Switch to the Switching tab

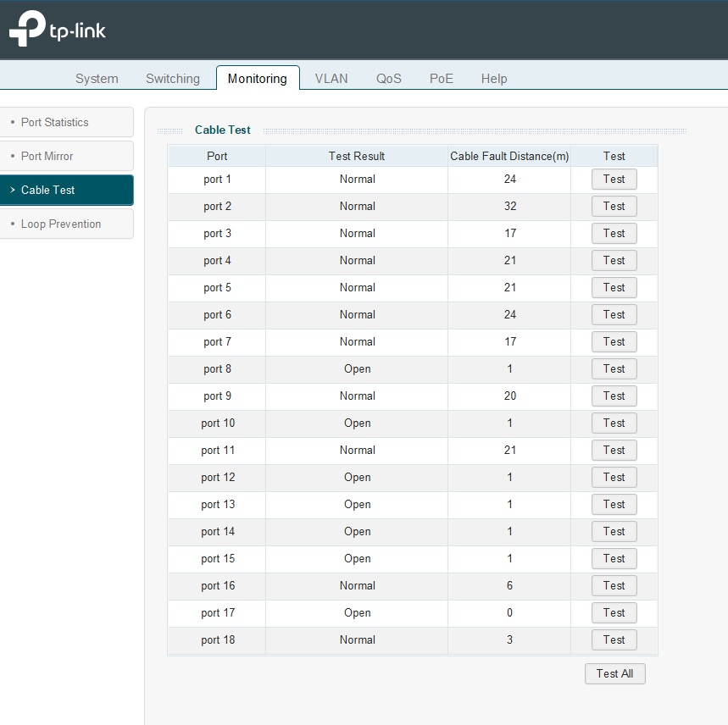173,79
